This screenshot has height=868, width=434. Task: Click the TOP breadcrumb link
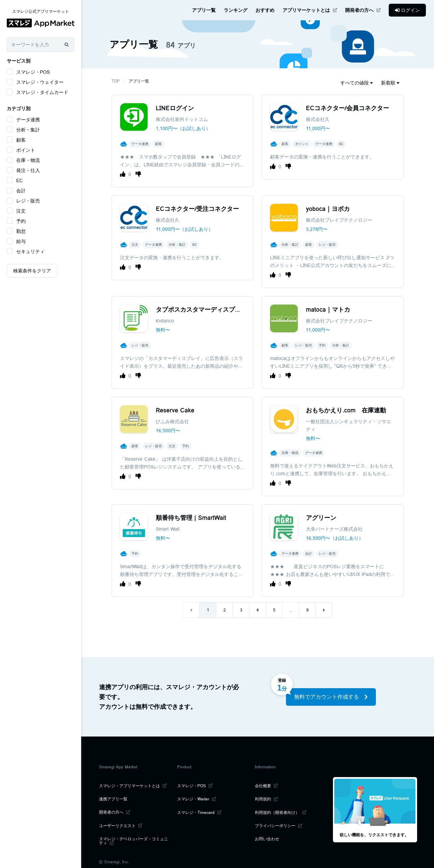tap(116, 81)
